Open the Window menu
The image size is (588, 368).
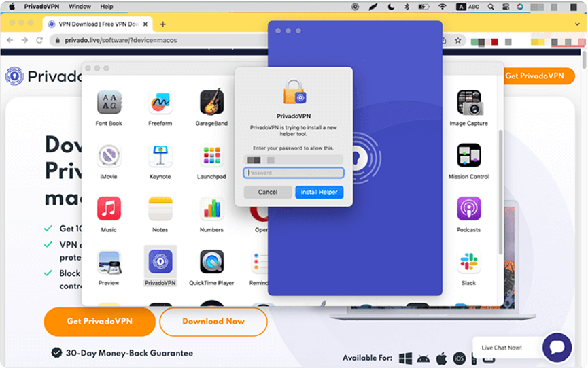pos(80,7)
